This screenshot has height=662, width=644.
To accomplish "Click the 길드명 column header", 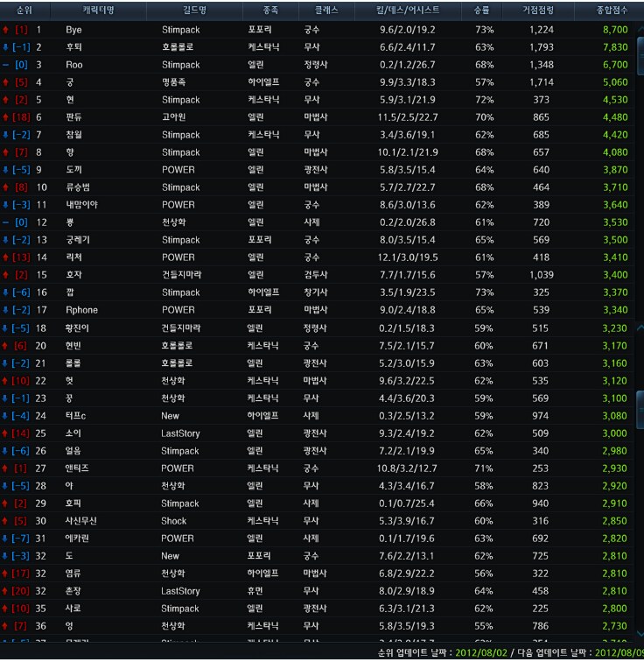I will (192, 11).
